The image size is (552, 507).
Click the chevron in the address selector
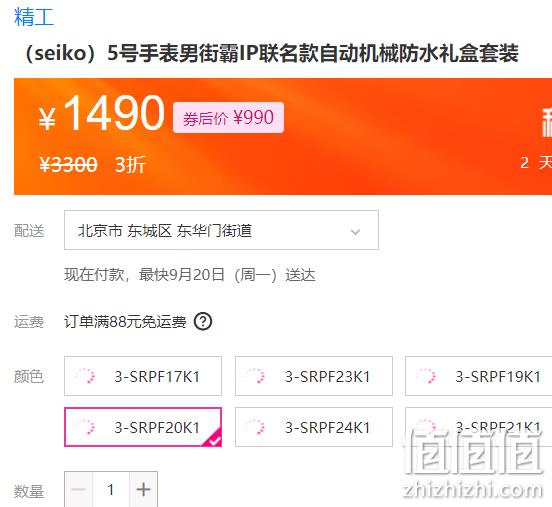(355, 232)
